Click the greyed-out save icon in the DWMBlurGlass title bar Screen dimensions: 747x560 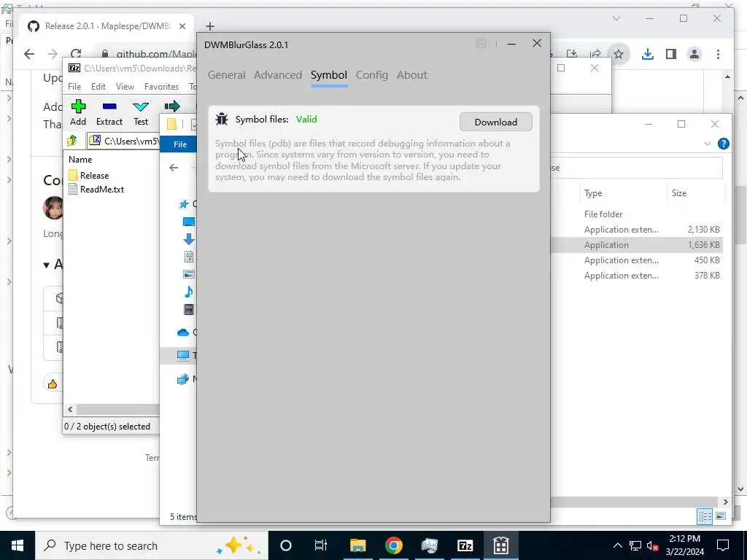481,44
